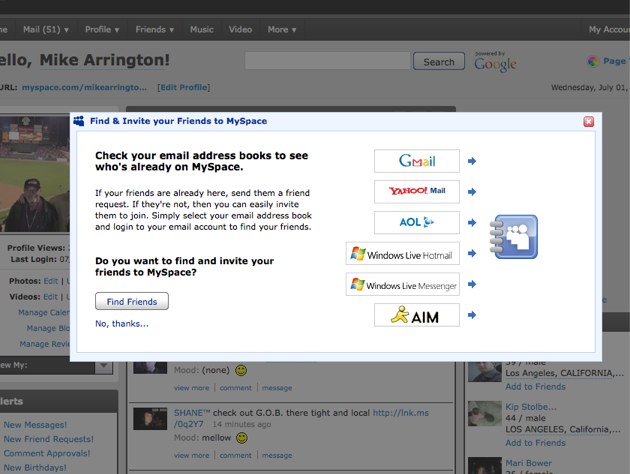Go to the Video section
Image resolution: width=630 pixels, height=474 pixels.
click(x=240, y=29)
